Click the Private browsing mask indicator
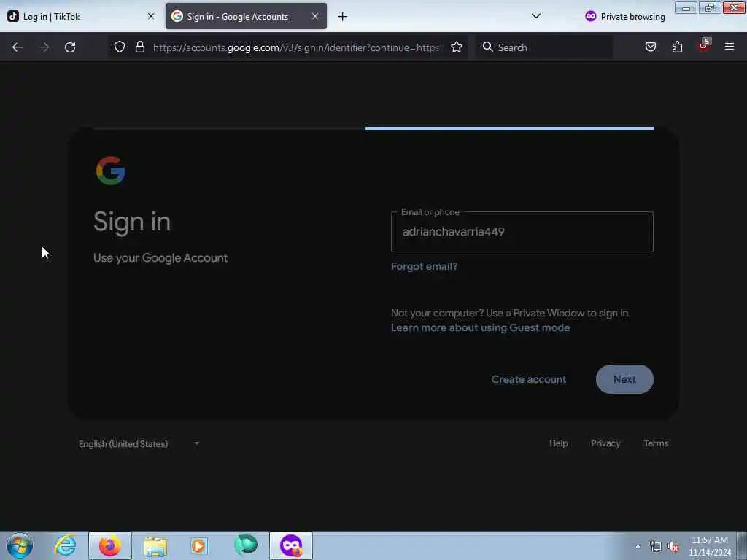 pyautogui.click(x=624, y=17)
